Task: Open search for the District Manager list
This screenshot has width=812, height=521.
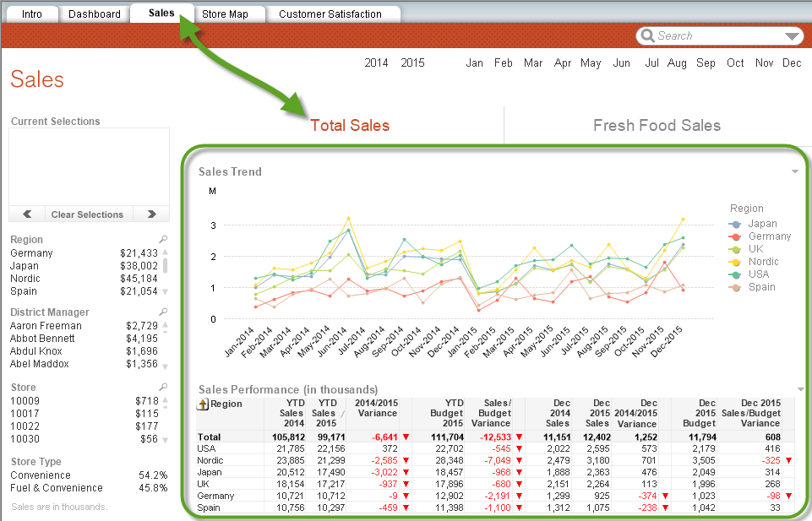Action: pyautogui.click(x=164, y=312)
